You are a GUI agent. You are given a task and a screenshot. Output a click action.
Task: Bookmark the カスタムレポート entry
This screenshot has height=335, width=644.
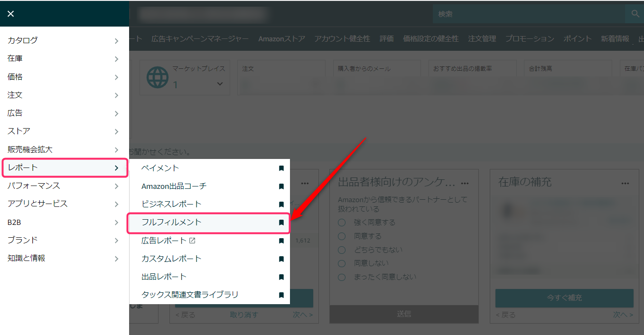[x=281, y=259]
